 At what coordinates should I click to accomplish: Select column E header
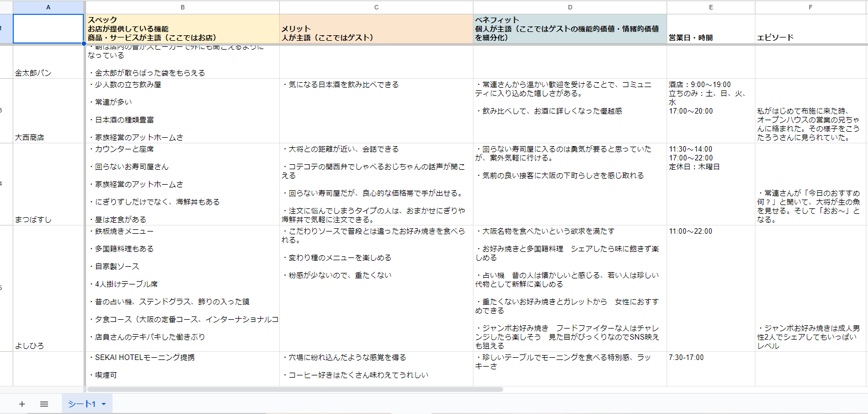click(711, 7)
